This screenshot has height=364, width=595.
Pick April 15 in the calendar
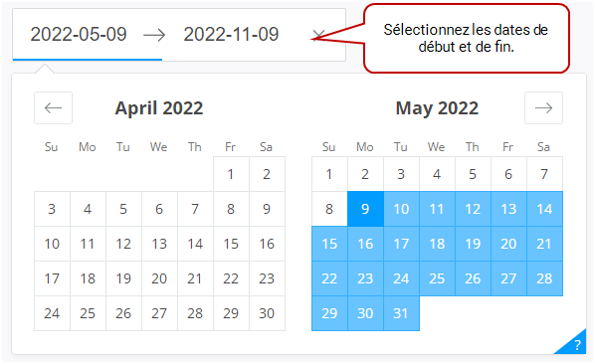(x=231, y=244)
